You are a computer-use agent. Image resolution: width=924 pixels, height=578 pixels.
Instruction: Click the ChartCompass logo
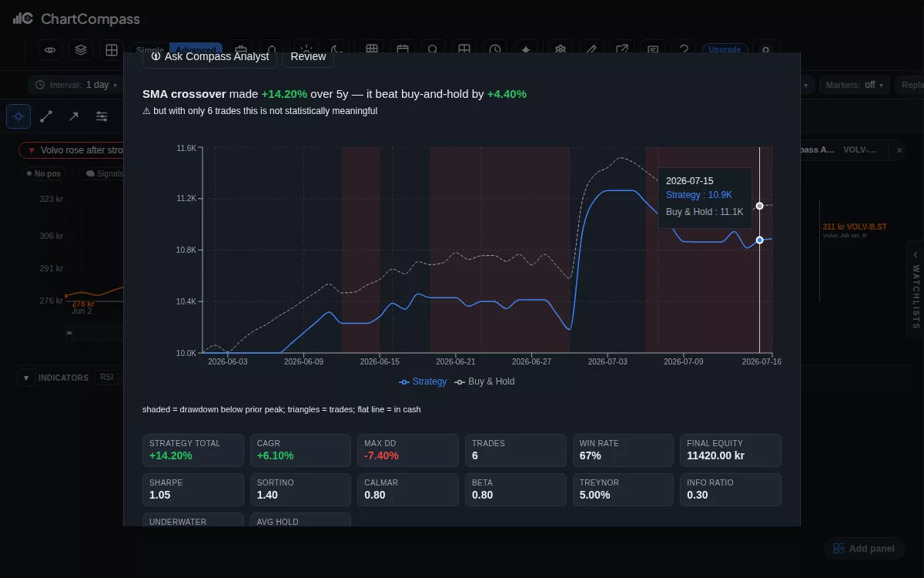pyautogui.click(x=75, y=18)
